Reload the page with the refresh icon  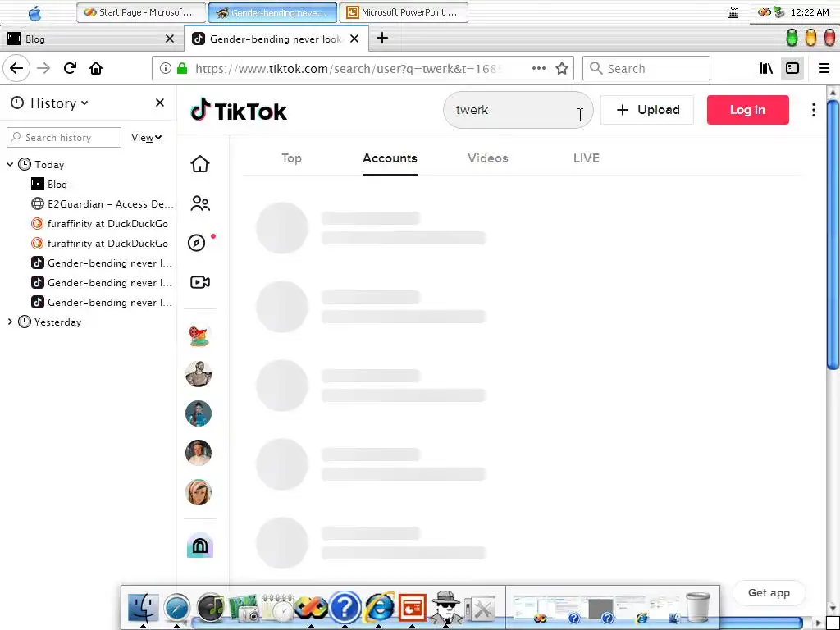click(x=70, y=69)
